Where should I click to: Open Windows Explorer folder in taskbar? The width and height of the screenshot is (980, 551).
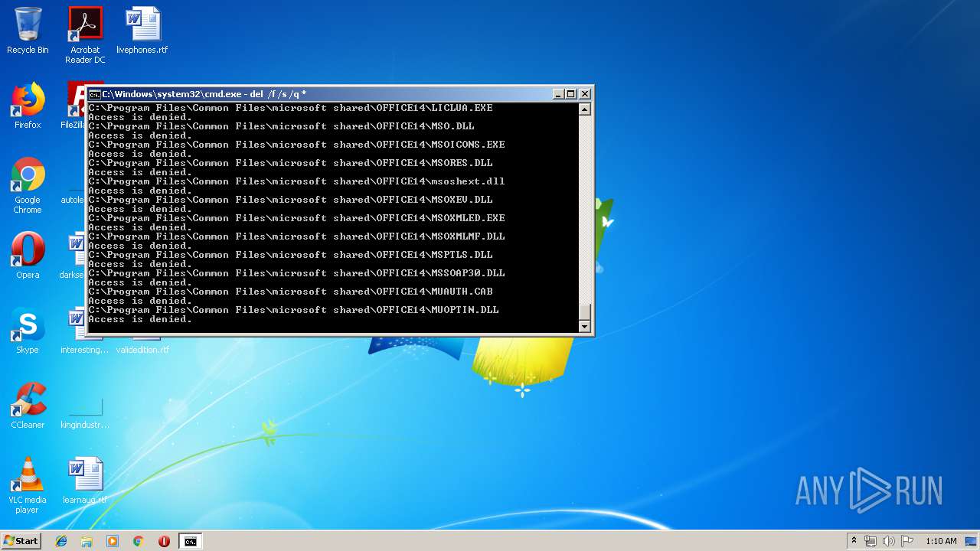(87, 541)
